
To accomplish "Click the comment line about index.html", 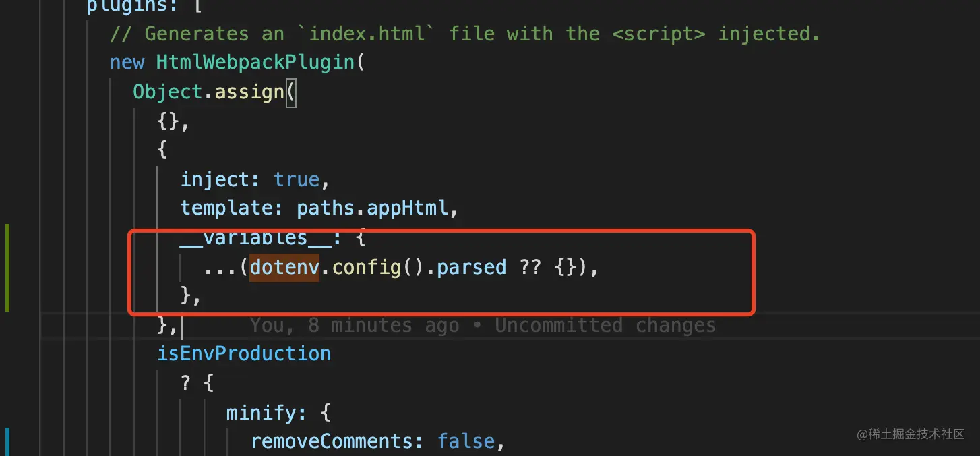I will coord(465,33).
